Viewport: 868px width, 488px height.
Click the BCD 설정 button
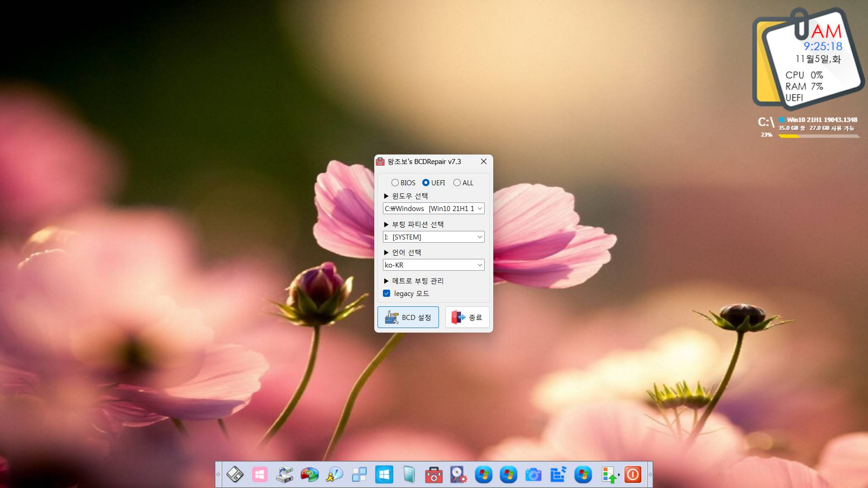pos(408,317)
